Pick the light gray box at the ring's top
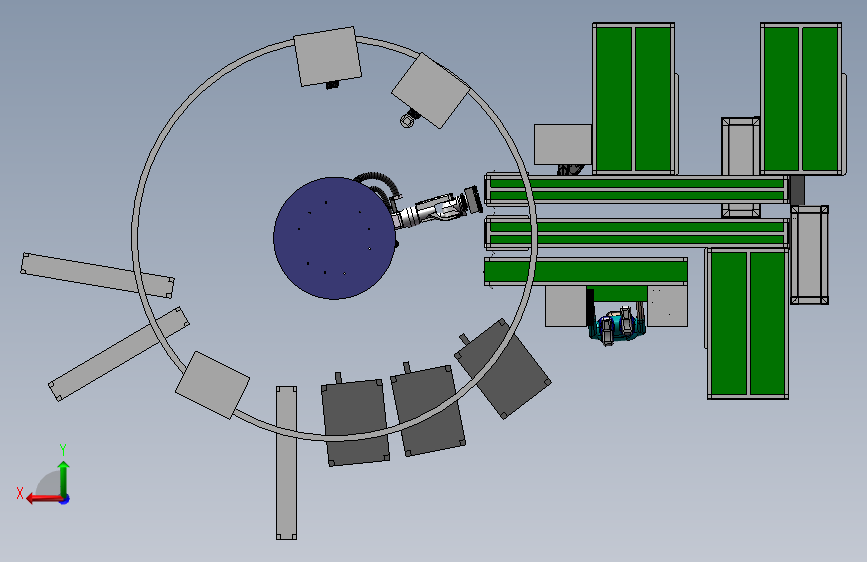 pyautogui.click(x=327, y=56)
